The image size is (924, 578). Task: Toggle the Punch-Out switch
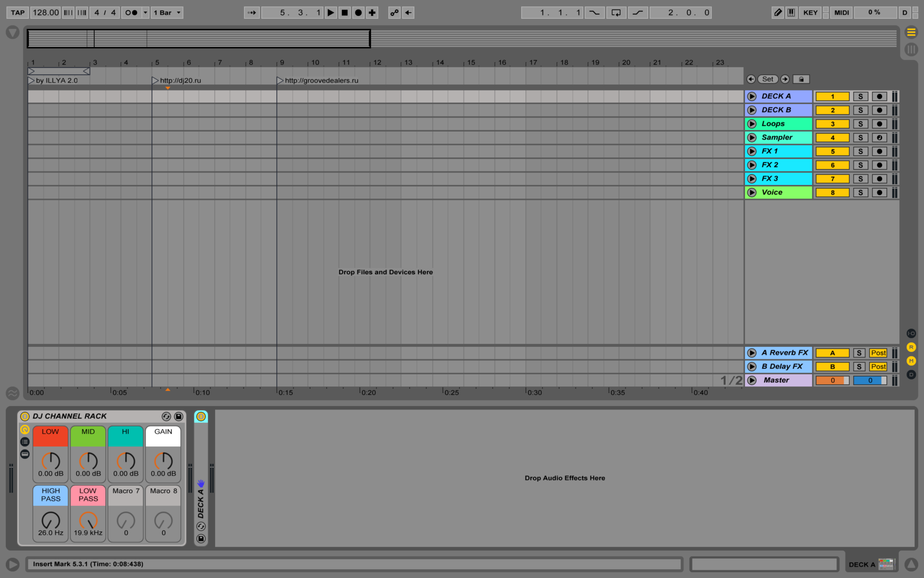tap(638, 13)
